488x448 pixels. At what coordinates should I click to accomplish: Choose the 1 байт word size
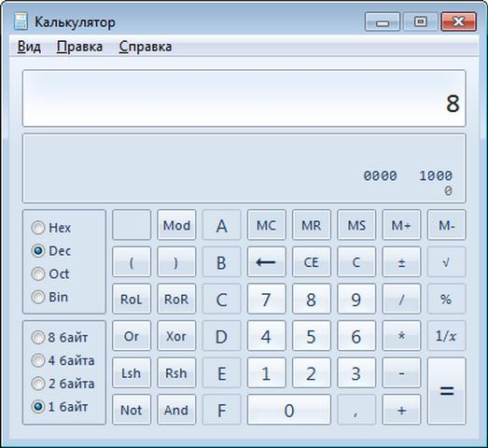pos(60,406)
